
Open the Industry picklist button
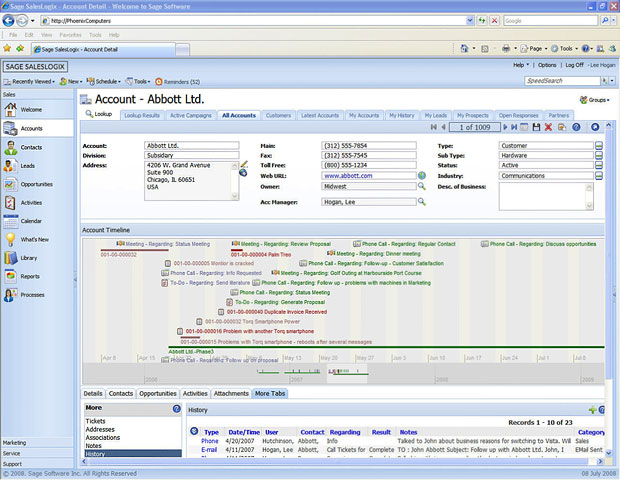click(x=599, y=176)
